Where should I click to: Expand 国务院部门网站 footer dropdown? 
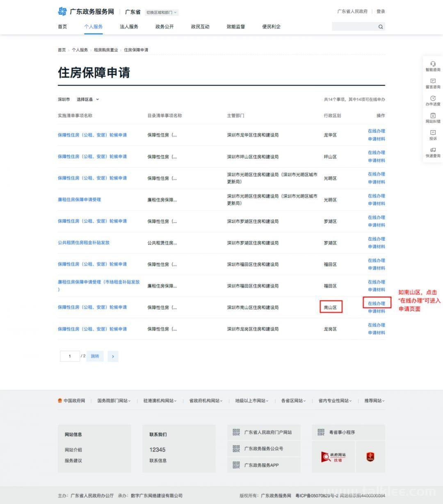(114, 401)
